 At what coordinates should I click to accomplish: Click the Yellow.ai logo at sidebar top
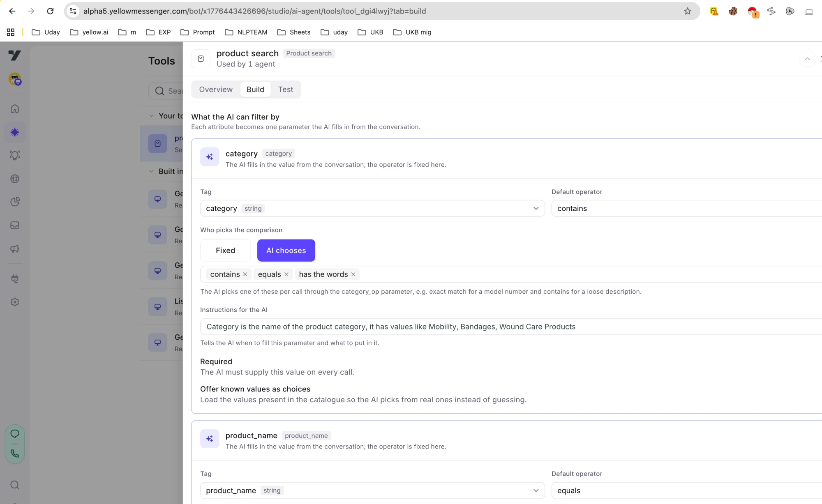(14, 55)
